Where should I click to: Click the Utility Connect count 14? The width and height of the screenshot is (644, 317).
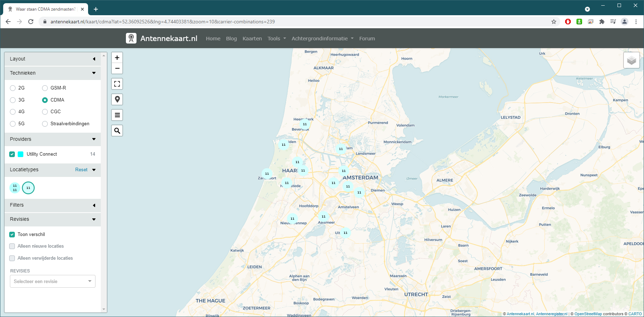point(93,154)
